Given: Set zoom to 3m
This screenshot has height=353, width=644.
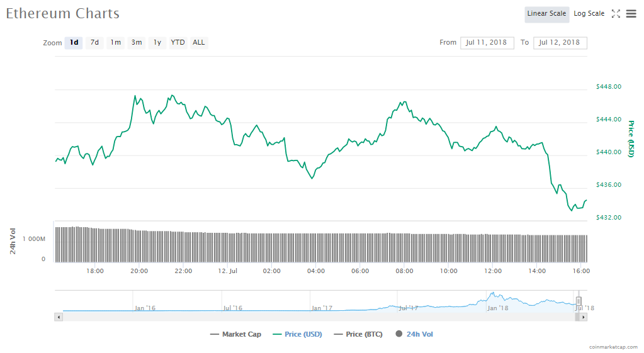Looking at the screenshot, I should (x=136, y=43).
